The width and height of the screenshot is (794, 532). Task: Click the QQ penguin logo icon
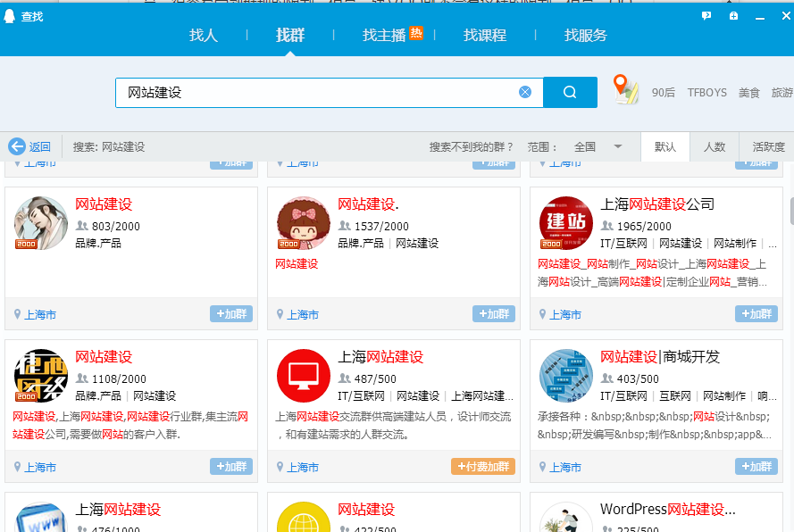coord(9,16)
